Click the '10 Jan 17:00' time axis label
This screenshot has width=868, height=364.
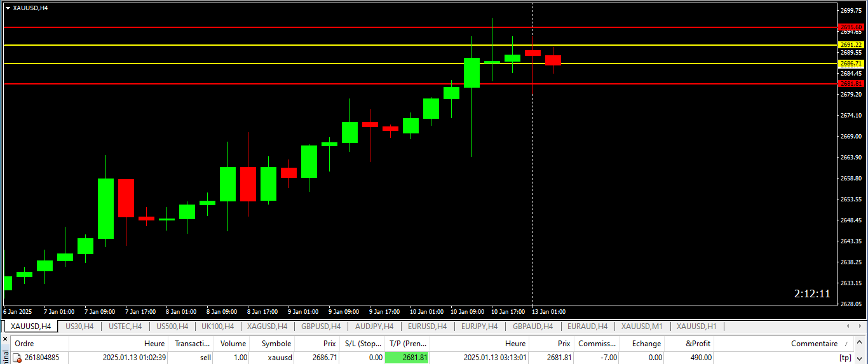click(x=508, y=312)
